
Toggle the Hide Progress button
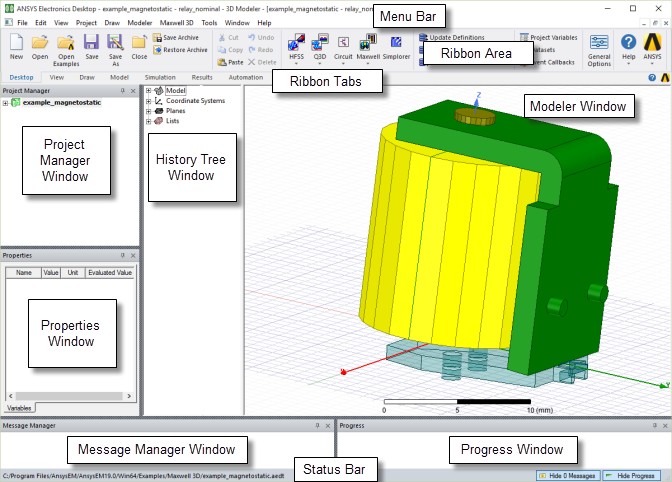(x=634, y=475)
